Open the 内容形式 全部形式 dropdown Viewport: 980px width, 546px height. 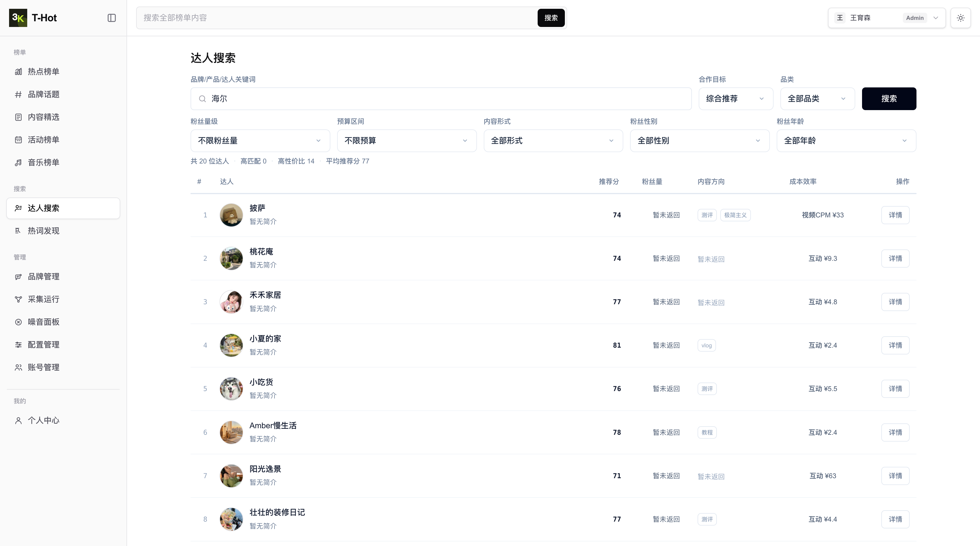553,140
